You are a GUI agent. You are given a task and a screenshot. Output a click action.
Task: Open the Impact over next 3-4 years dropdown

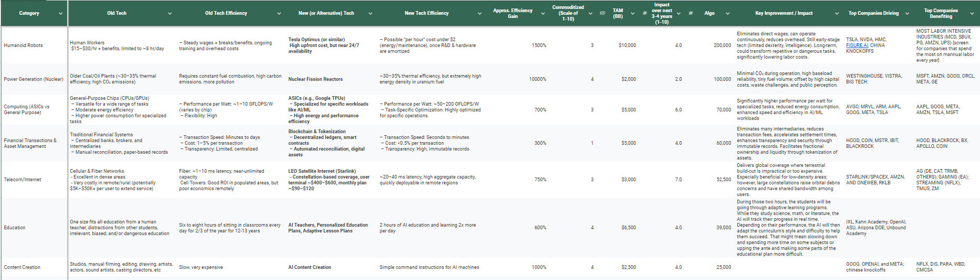point(679,13)
